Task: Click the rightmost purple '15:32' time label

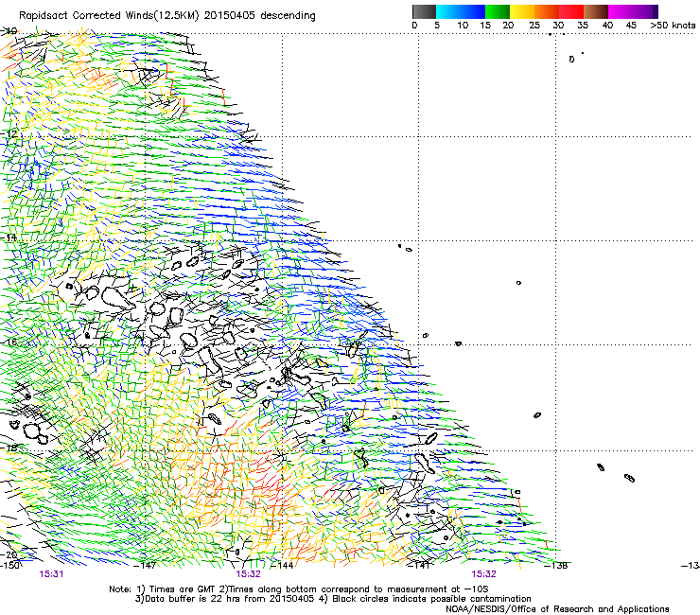Action: coord(484,574)
